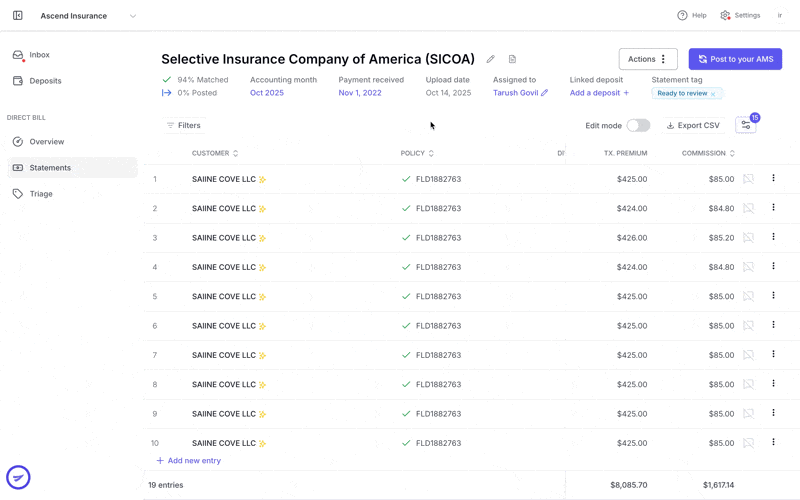
Task: Click the 94% Matched status
Action: coord(195,80)
